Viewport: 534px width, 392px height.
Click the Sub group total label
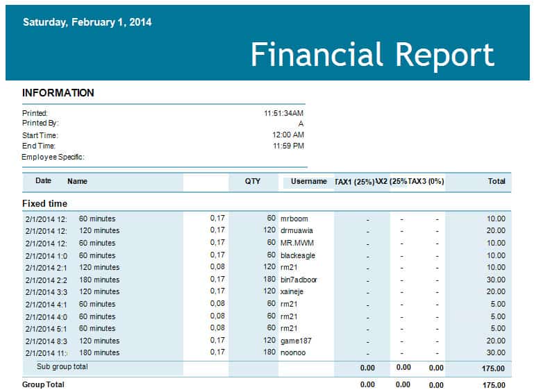[62, 367]
